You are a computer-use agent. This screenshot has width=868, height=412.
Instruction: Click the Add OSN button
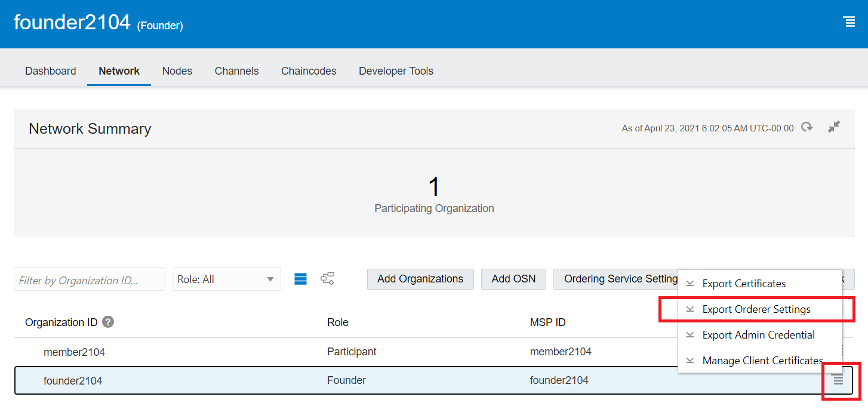pyautogui.click(x=513, y=278)
